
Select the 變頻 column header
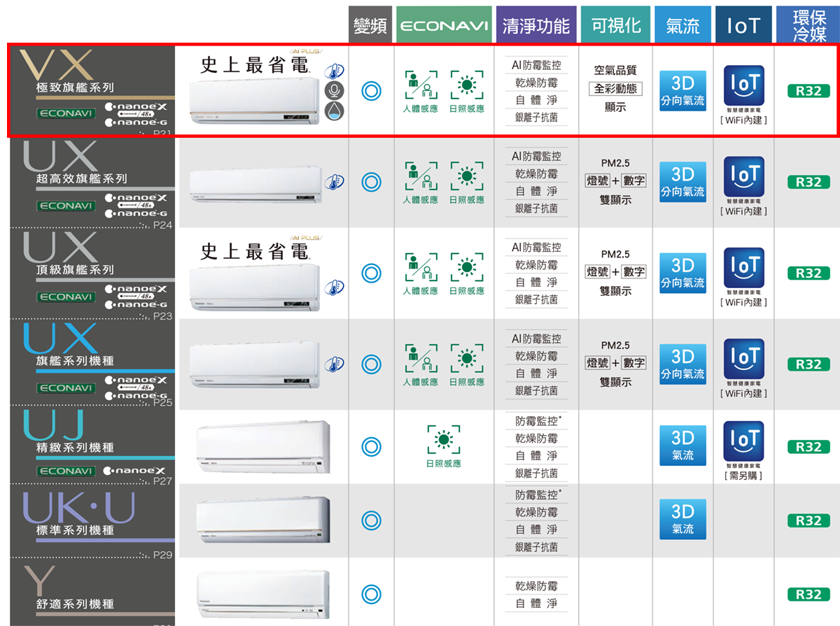(370, 26)
